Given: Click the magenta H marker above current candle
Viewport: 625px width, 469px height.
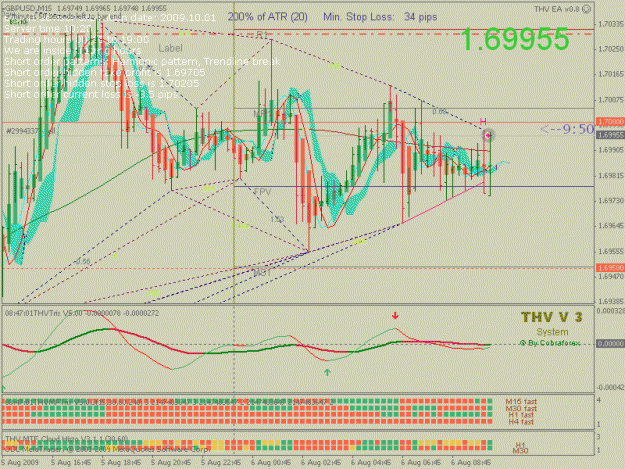Looking at the screenshot, I should coord(483,122).
